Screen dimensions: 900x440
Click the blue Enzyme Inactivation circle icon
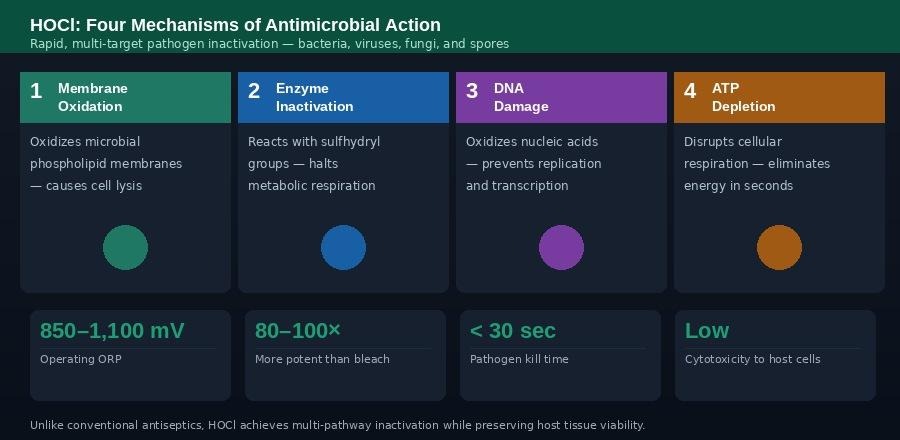pos(344,248)
